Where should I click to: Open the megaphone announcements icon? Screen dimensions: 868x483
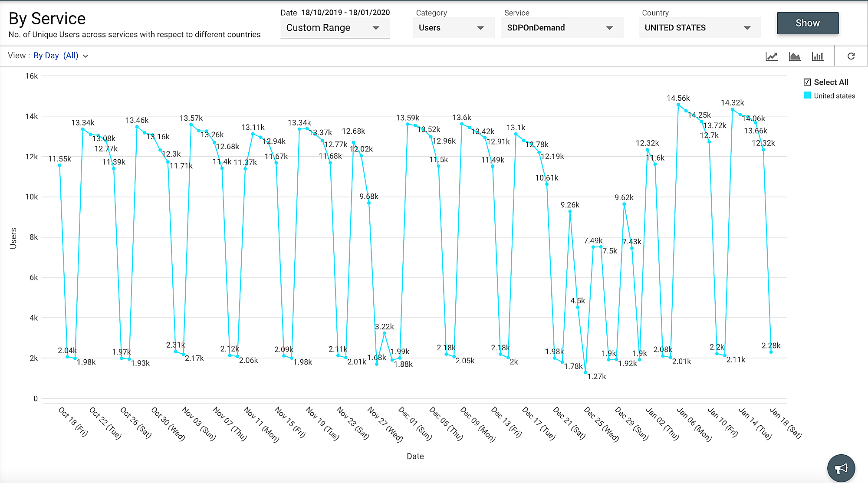841,468
